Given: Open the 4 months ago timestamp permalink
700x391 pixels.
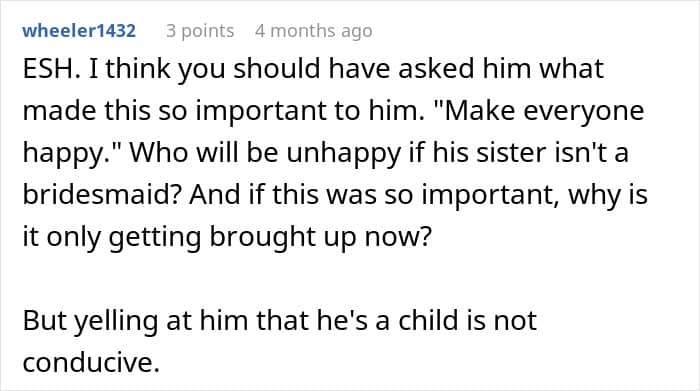Looking at the screenshot, I should [314, 31].
